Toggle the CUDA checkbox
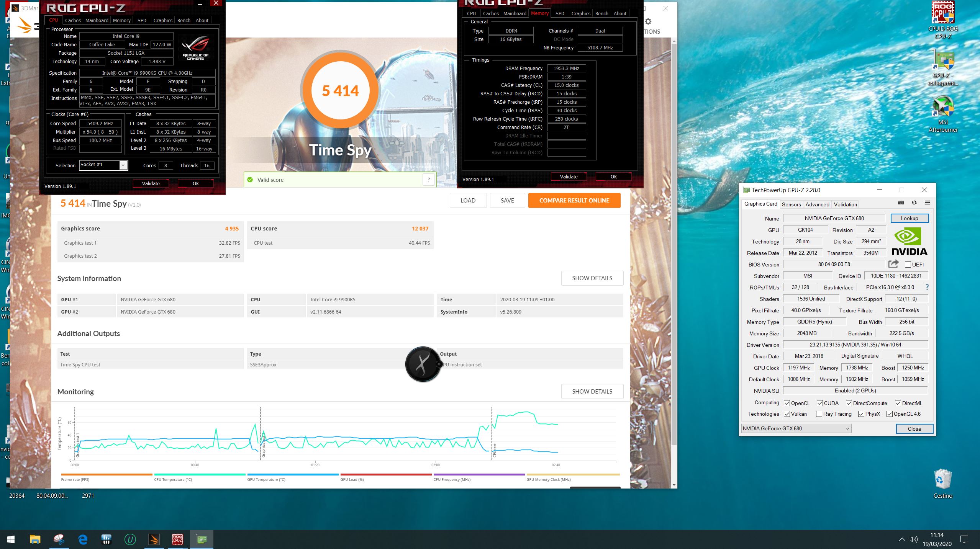 pos(820,403)
